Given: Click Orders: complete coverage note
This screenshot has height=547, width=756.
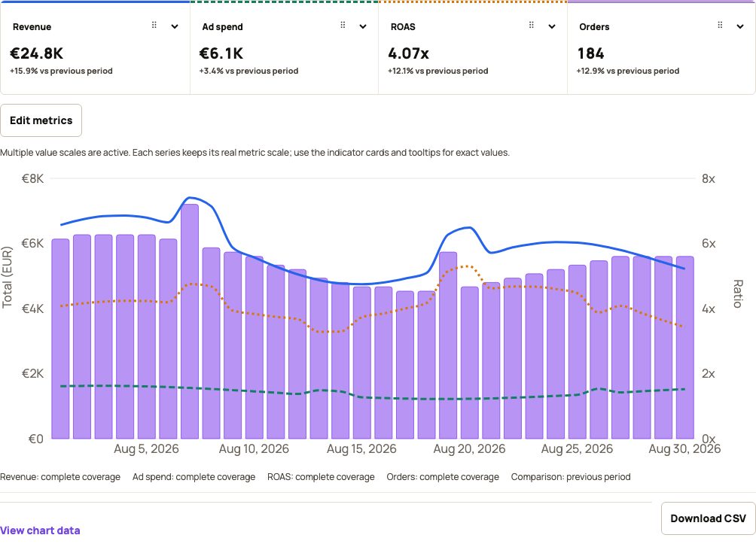Looking at the screenshot, I should (443, 476).
